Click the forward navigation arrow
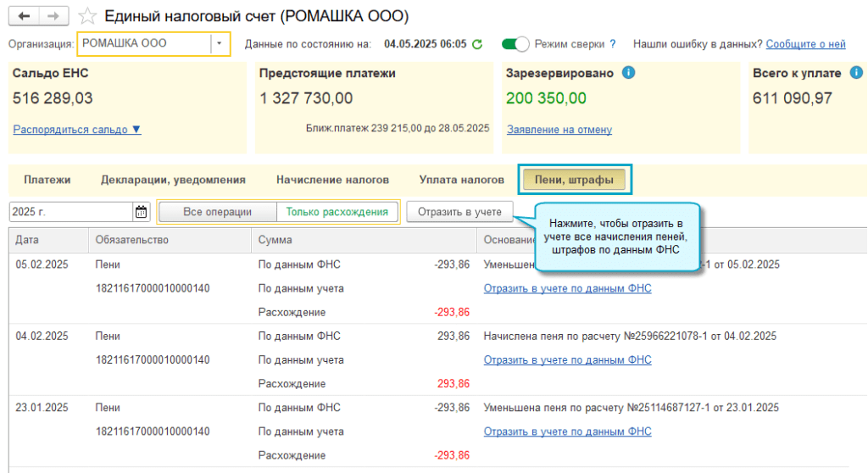This screenshot has height=473, width=868. pos(53,16)
